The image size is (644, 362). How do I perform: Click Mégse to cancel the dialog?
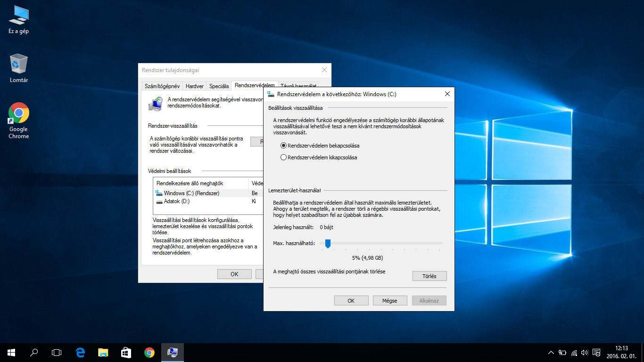[389, 301]
